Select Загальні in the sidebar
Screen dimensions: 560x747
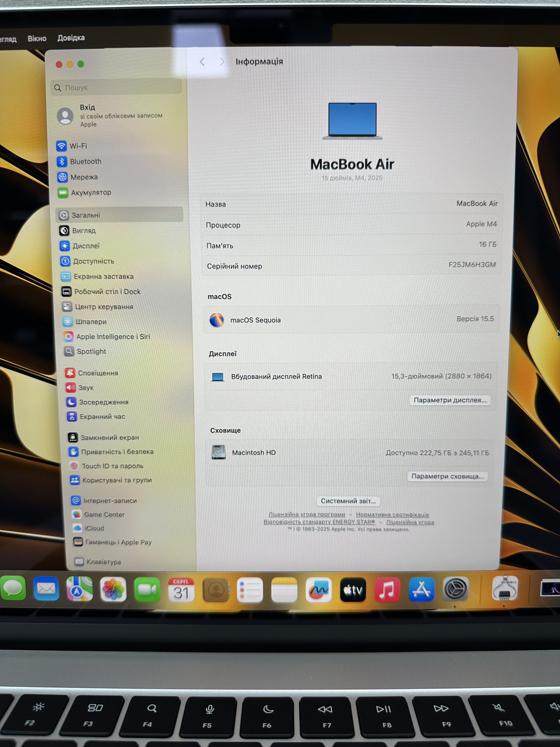(120, 215)
